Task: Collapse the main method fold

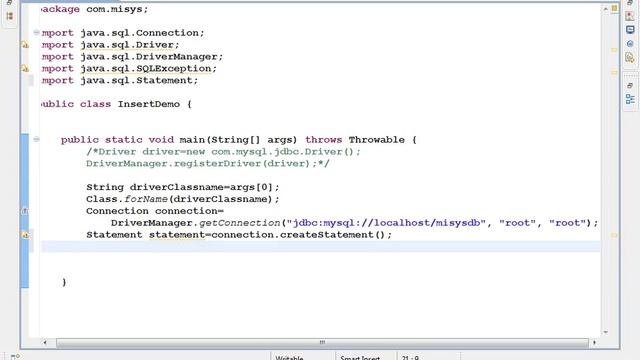Action: [x=36, y=140]
